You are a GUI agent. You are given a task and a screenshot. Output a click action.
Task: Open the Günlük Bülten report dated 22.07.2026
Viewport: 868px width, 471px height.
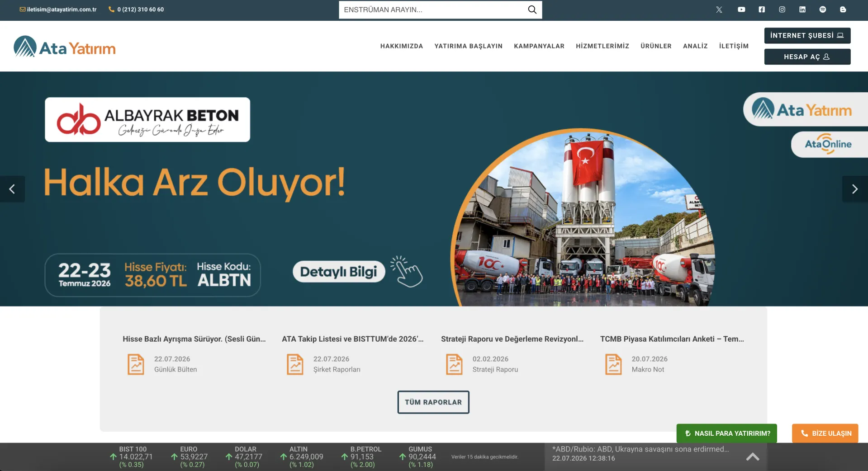pos(194,355)
